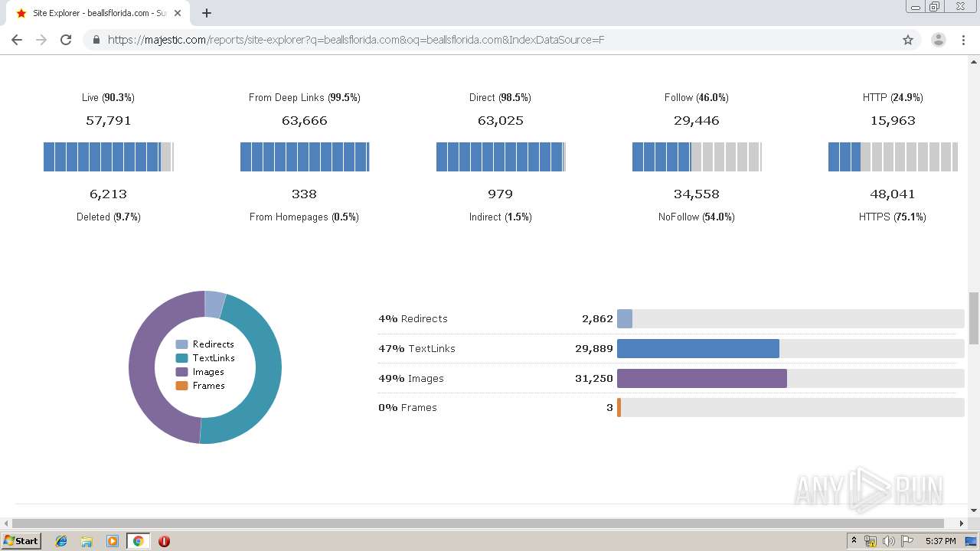Image resolution: width=980 pixels, height=551 pixels.
Task: Click the TextLinks legend color swatch
Action: click(181, 358)
